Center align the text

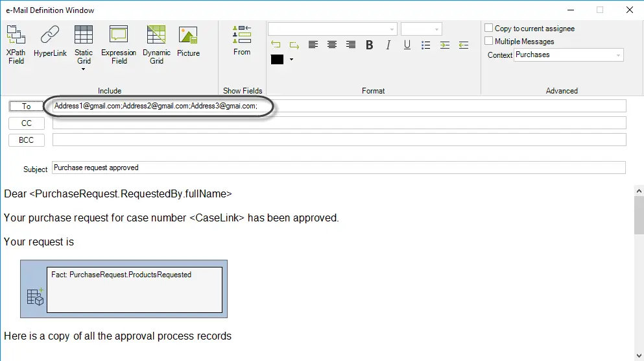332,45
